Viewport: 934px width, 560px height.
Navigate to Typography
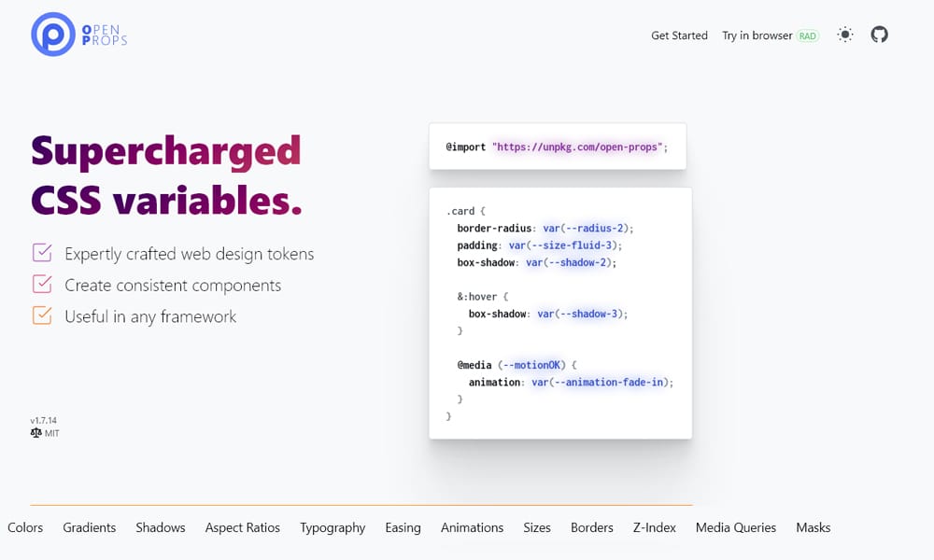pos(333,527)
